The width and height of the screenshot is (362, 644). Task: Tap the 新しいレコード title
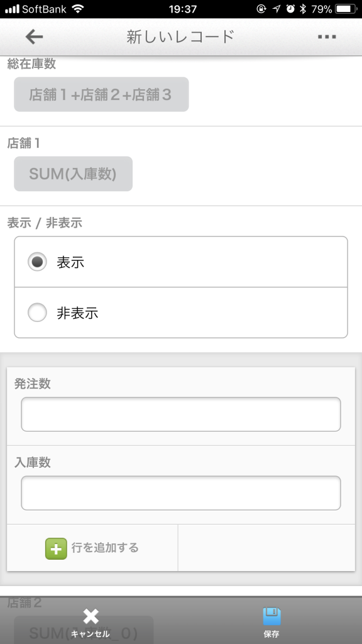[x=180, y=37]
